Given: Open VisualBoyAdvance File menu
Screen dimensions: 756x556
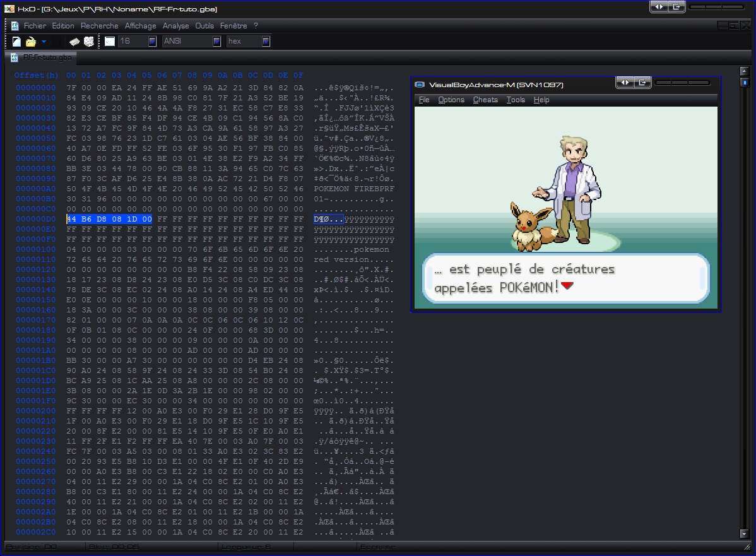Looking at the screenshot, I should click(x=424, y=100).
